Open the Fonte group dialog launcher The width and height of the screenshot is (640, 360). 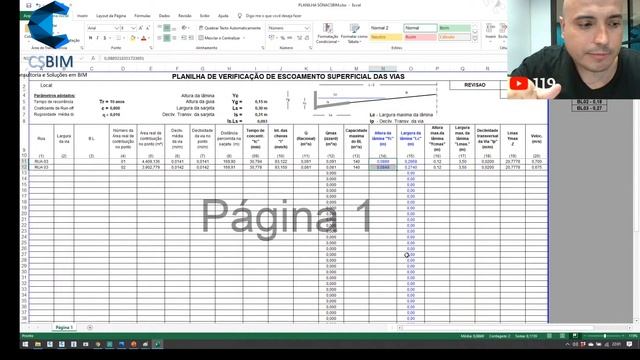coord(151,48)
